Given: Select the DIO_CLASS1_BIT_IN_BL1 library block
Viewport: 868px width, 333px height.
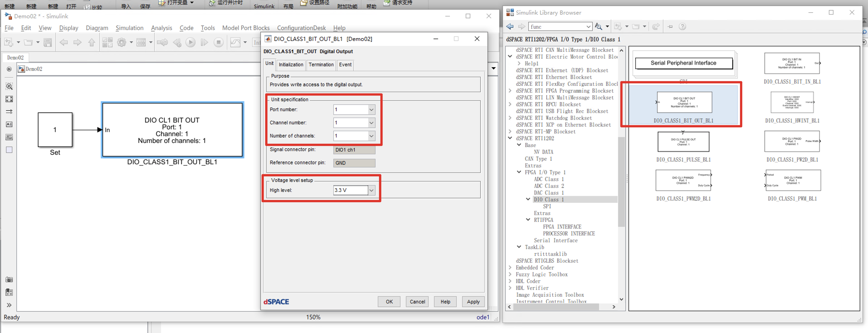Looking at the screenshot, I should [792, 63].
